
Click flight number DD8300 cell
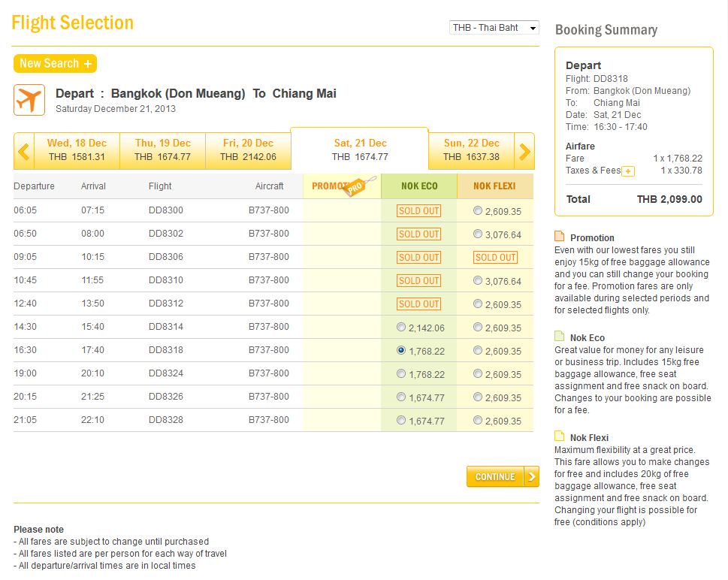(166, 210)
